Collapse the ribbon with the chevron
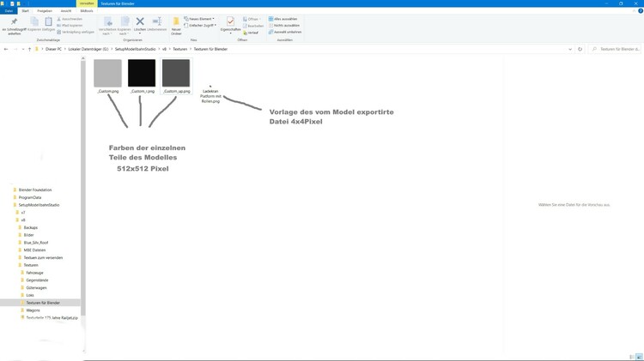The height and width of the screenshot is (361, 644). [x=631, y=11]
